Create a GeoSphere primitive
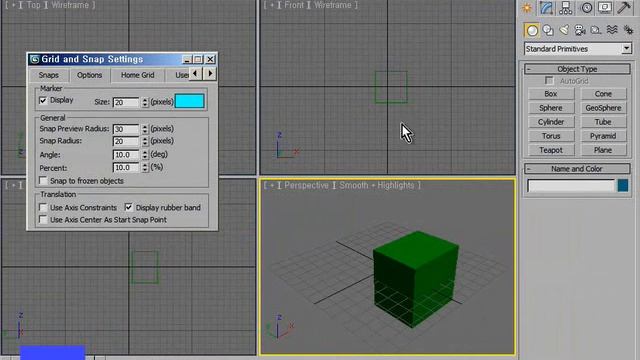640x360 pixels. tap(603, 108)
